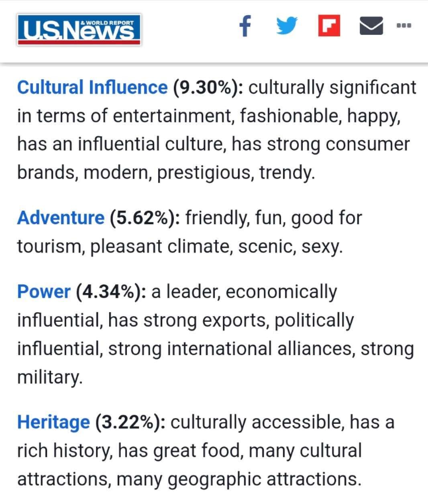This screenshot has height=504, width=428.
Task: Click the word 'military' in Power description
Action: coord(48,377)
